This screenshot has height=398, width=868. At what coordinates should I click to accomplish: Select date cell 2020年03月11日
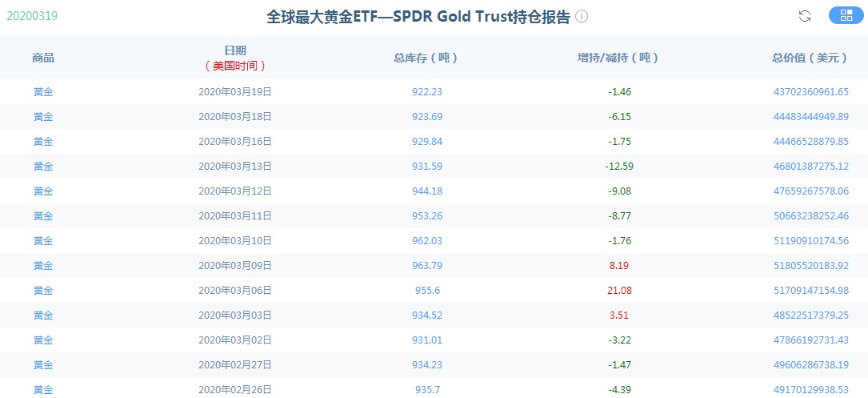(235, 216)
